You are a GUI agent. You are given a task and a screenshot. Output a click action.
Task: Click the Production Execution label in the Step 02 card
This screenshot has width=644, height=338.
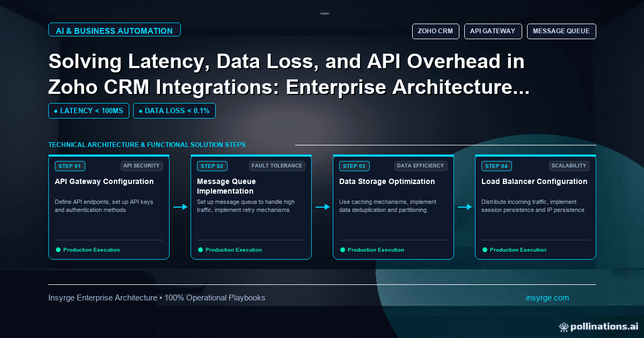point(233,250)
